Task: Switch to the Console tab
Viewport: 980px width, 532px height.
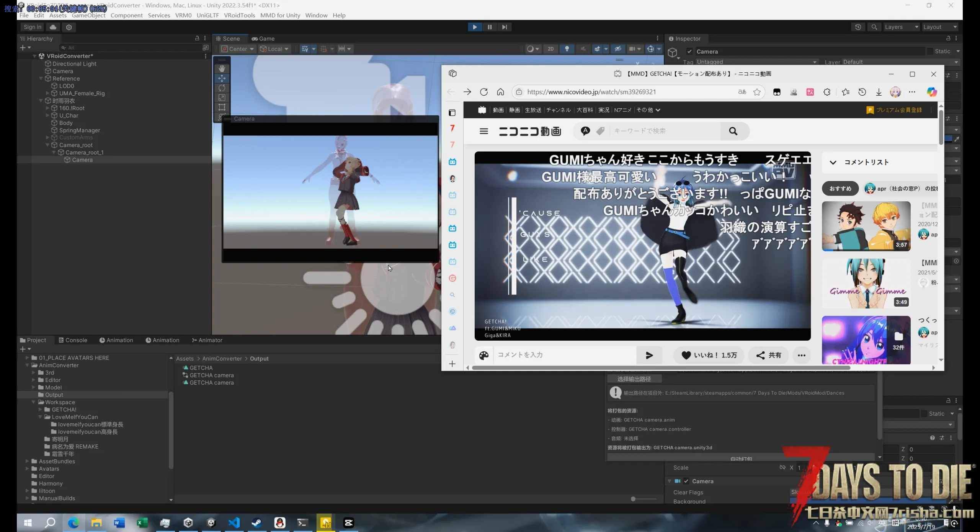Action: pyautogui.click(x=73, y=340)
